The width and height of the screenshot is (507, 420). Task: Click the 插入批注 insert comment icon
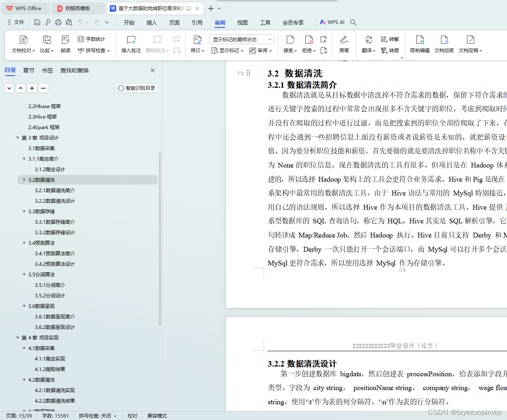130,44
